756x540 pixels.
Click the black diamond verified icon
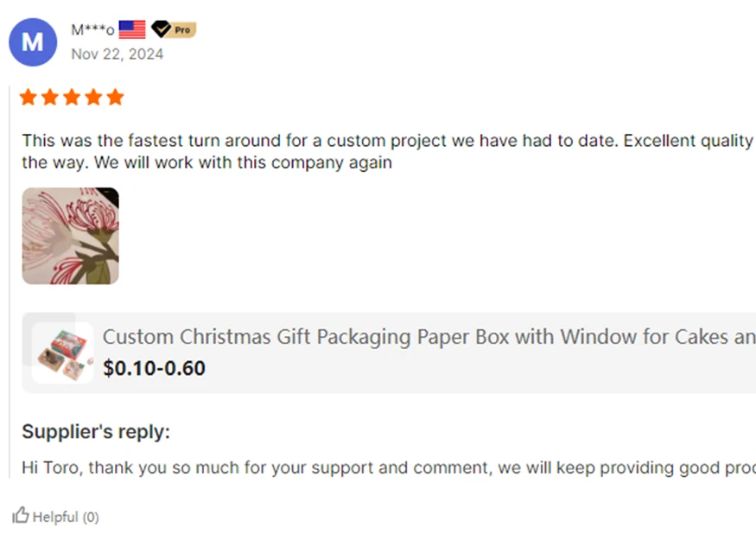(160, 29)
